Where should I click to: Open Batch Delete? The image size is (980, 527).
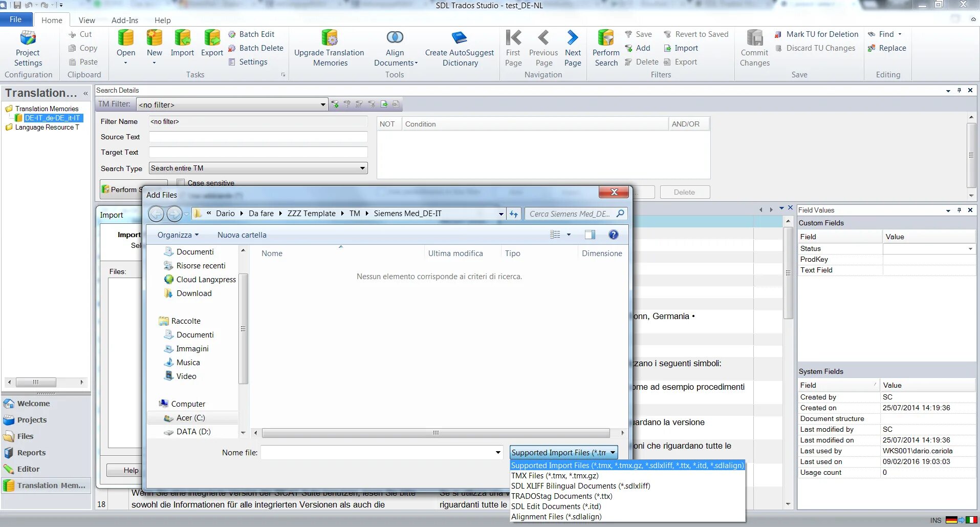pyautogui.click(x=255, y=48)
